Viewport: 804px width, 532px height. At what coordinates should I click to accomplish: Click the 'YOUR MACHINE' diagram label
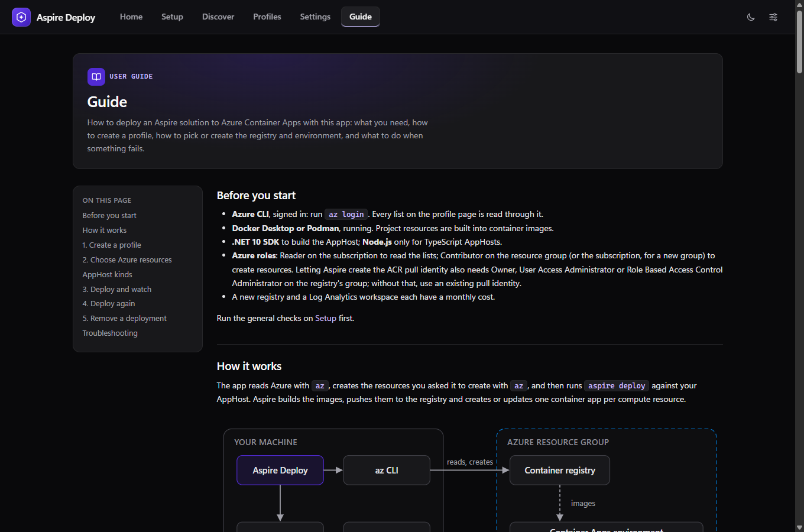click(x=265, y=442)
